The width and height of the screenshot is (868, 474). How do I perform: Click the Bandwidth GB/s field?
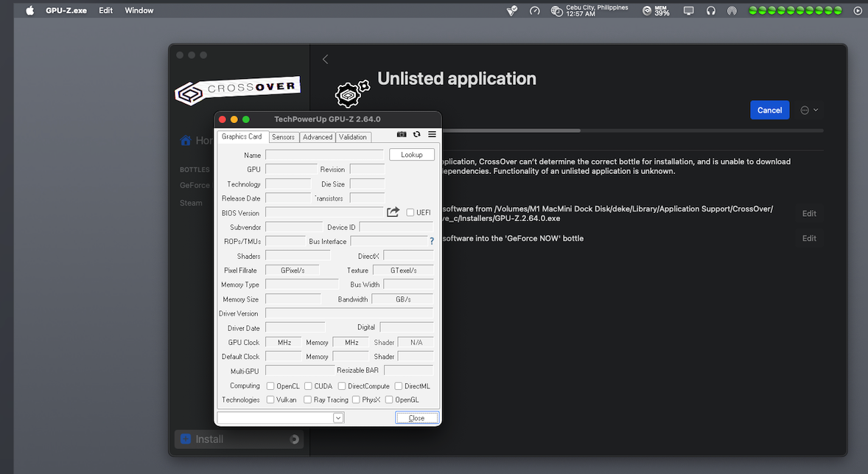[x=402, y=299]
